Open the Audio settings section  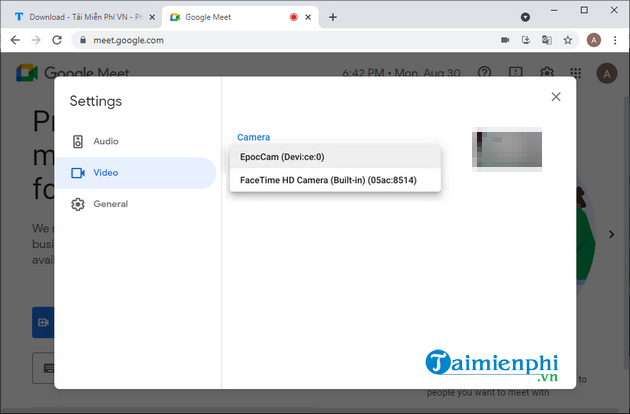135,141
